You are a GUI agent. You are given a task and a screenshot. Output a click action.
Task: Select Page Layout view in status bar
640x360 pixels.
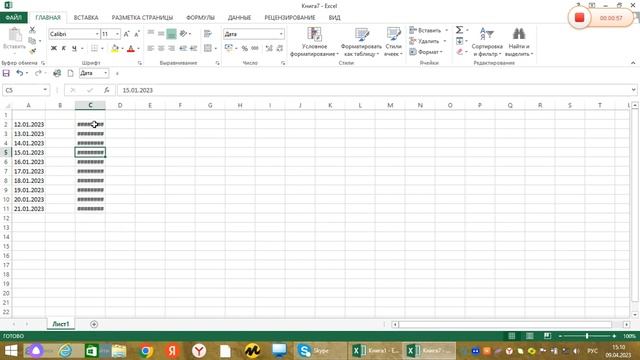coord(529,336)
